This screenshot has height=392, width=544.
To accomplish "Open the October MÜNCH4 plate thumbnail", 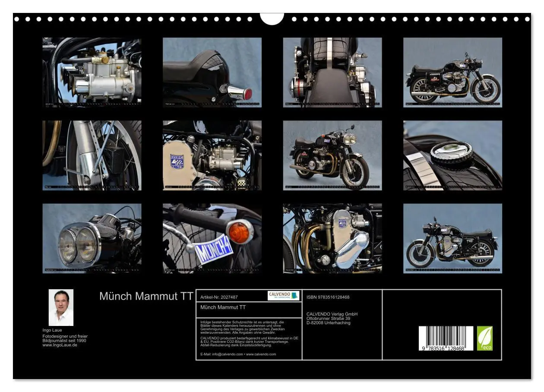I will (212, 238).
